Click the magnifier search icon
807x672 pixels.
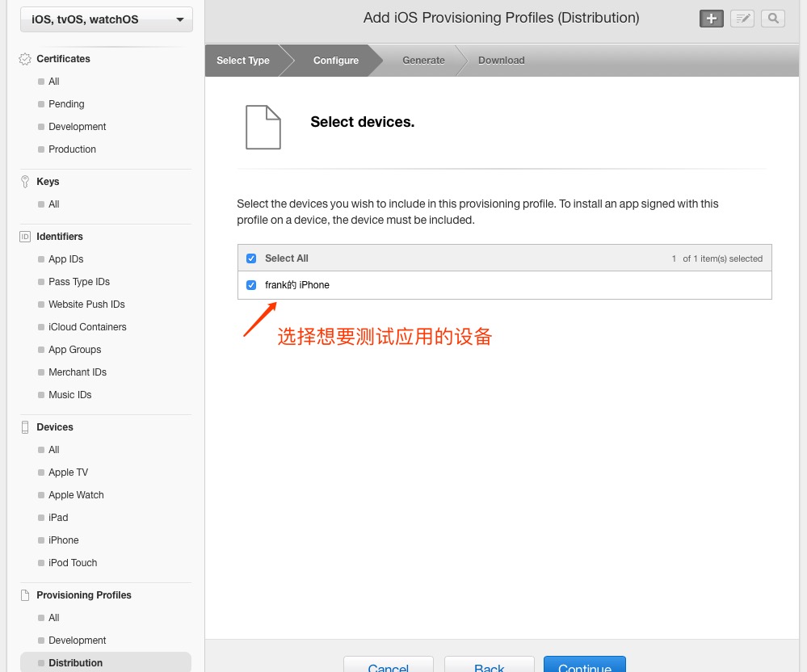pyautogui.click(x=772, y=19)
